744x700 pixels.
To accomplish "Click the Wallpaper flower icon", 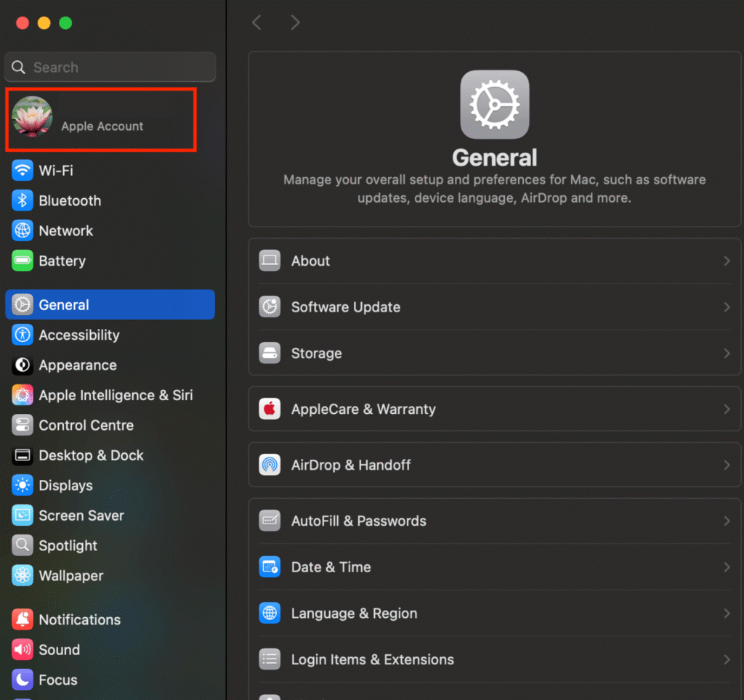I will click(23, 576).
